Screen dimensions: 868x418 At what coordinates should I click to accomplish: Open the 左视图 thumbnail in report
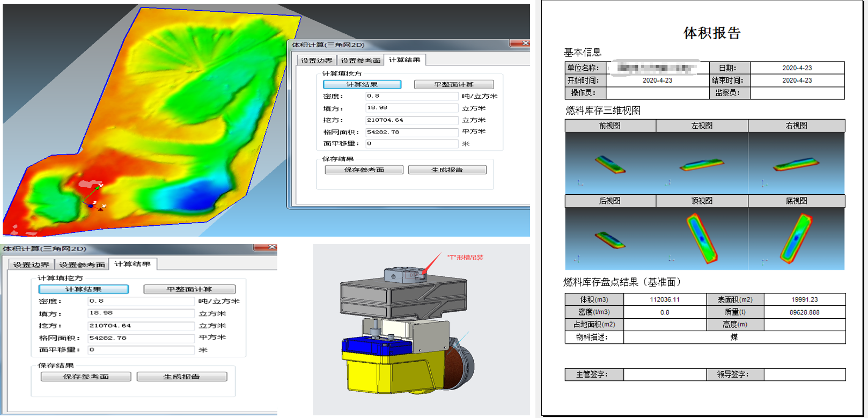[x=702, y=163]
